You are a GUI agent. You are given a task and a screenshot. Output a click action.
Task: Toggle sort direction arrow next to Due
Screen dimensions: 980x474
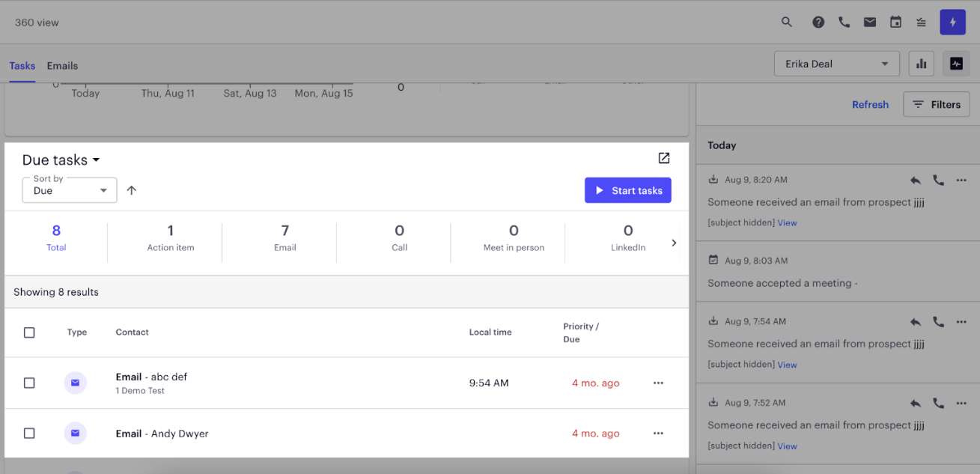pos(132,190)
